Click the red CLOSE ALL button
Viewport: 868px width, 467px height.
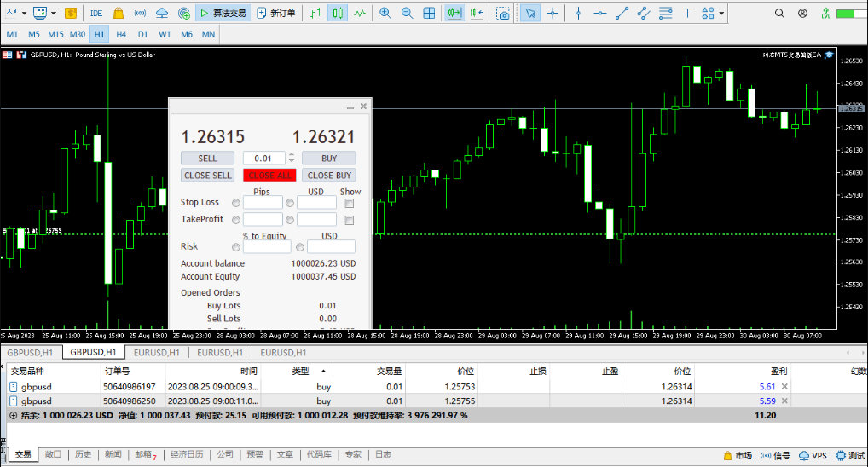tap(269, 176)
